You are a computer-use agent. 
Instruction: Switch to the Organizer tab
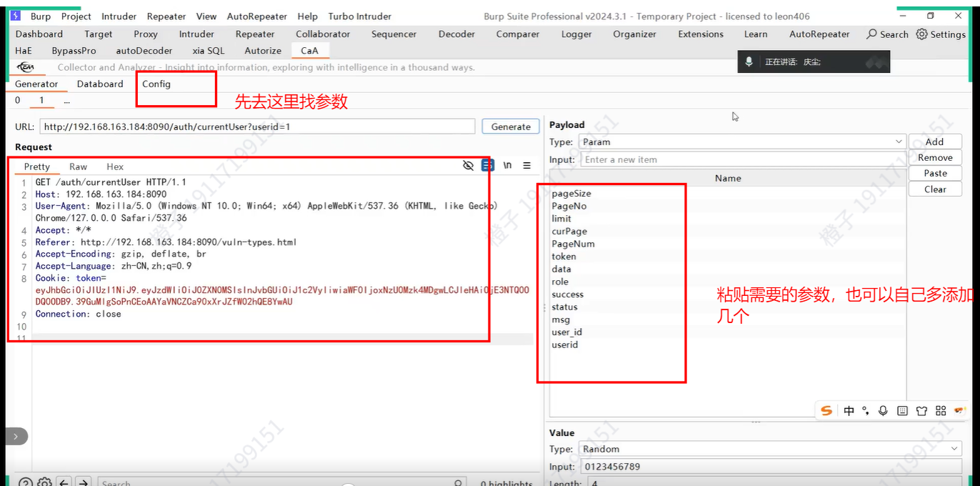tap(634, 34)
